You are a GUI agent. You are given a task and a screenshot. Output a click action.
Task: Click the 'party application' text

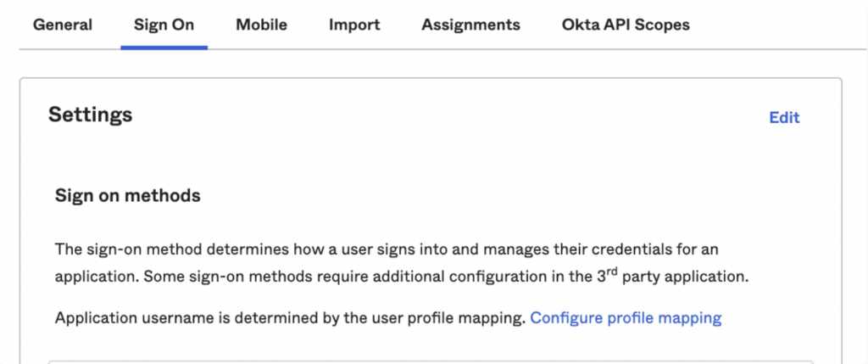(685, 277)
